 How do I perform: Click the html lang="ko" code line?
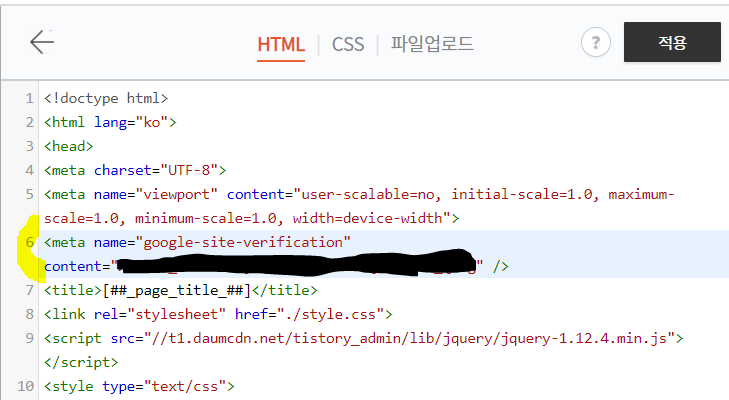(x=110, y=122)
